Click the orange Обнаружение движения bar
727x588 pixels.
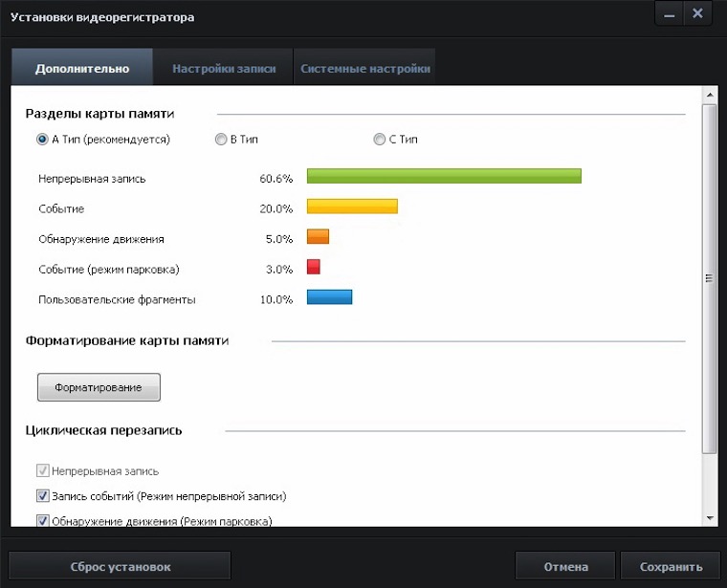318,238
